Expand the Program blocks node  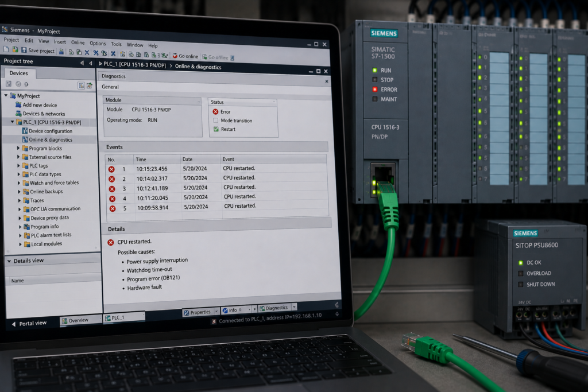coord(18,148)
